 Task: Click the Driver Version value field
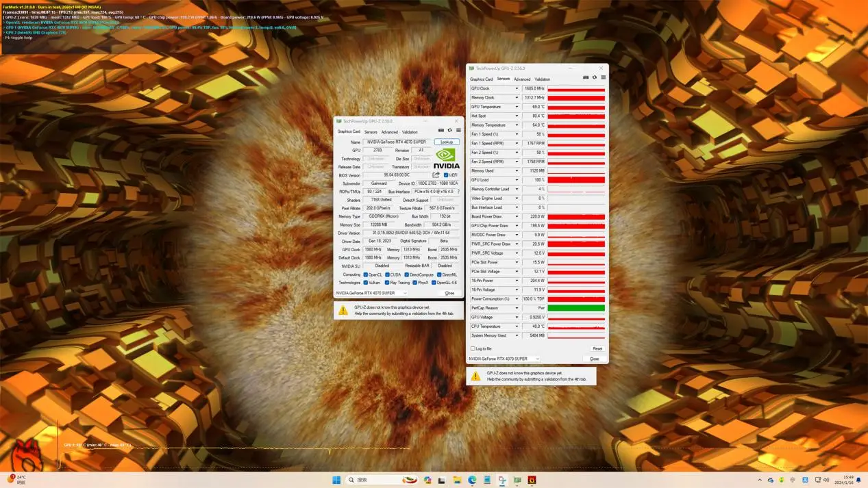[x=411, y=233]
